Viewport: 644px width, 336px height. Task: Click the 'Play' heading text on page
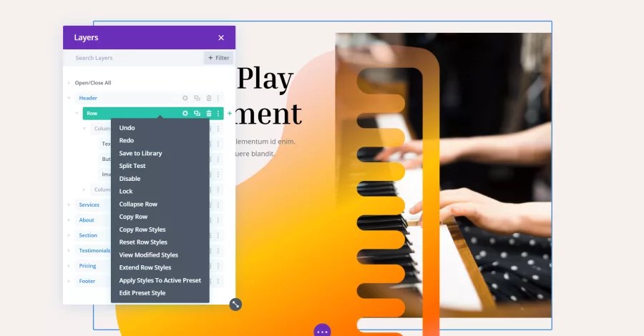point(265,79)
